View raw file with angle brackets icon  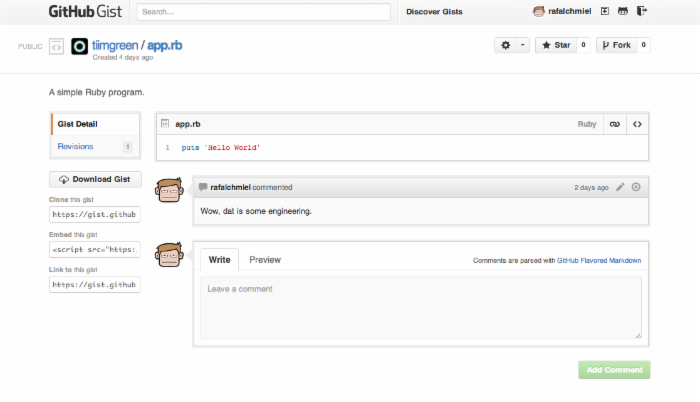click(637, 124)
